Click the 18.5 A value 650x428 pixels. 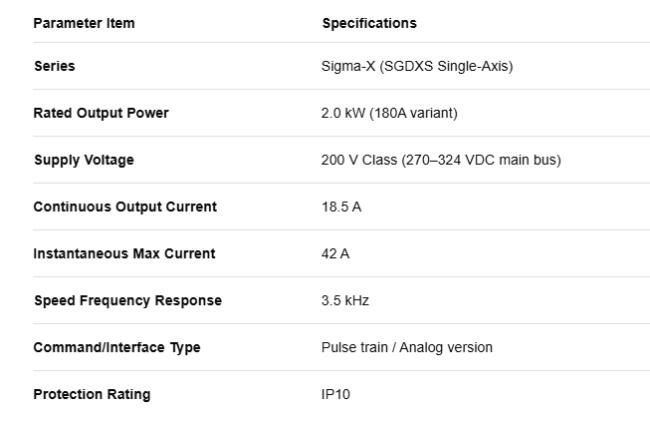342,207
